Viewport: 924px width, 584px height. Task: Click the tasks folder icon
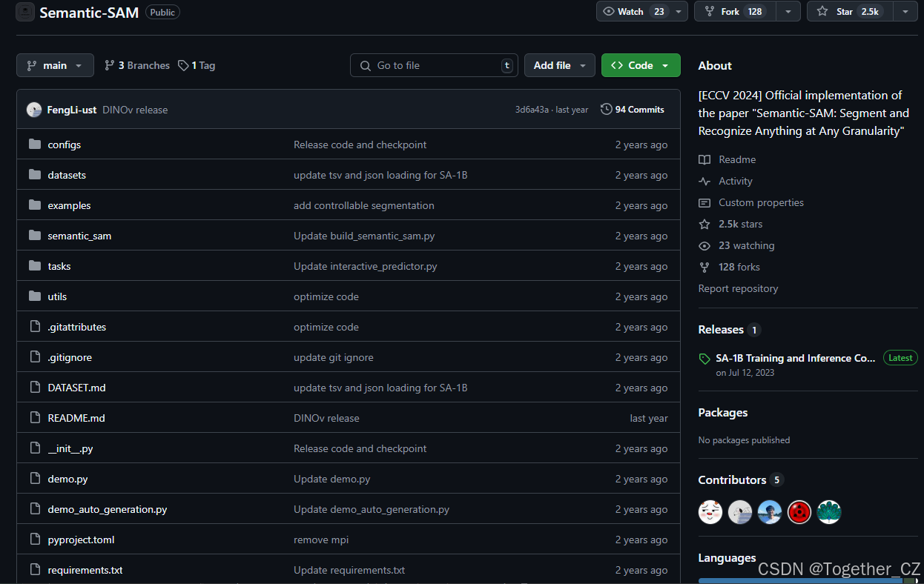[x=34, y=266]
